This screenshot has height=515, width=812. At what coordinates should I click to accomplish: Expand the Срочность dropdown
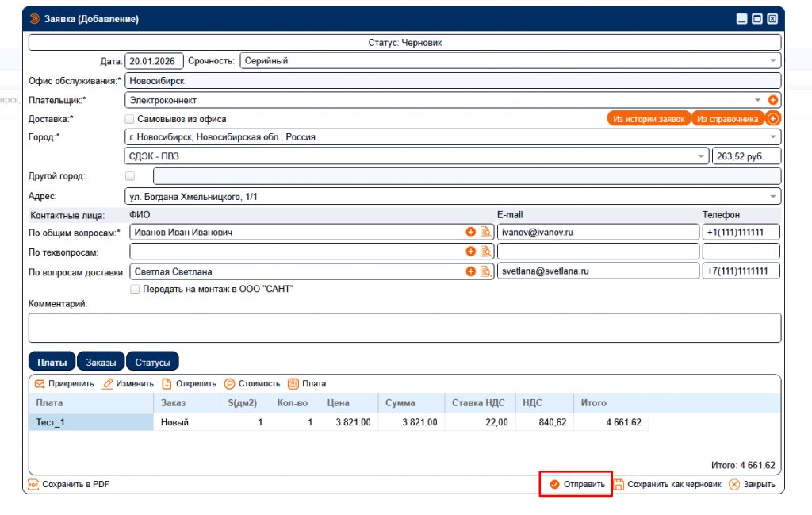[x=773, y=60]
